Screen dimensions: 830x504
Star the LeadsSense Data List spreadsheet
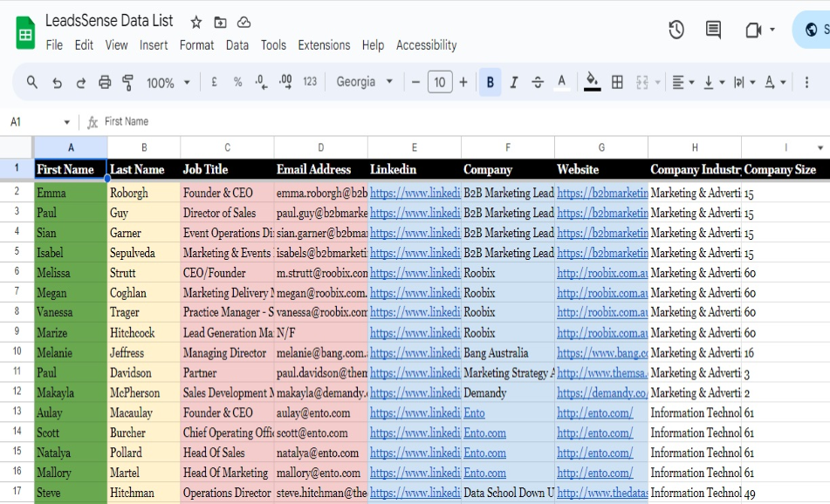(x=196, y=21)
